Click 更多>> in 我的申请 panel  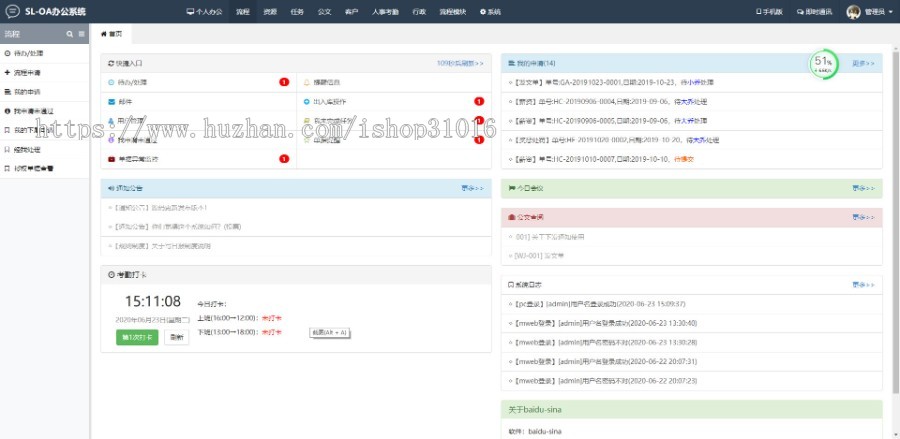coord(863,63)
